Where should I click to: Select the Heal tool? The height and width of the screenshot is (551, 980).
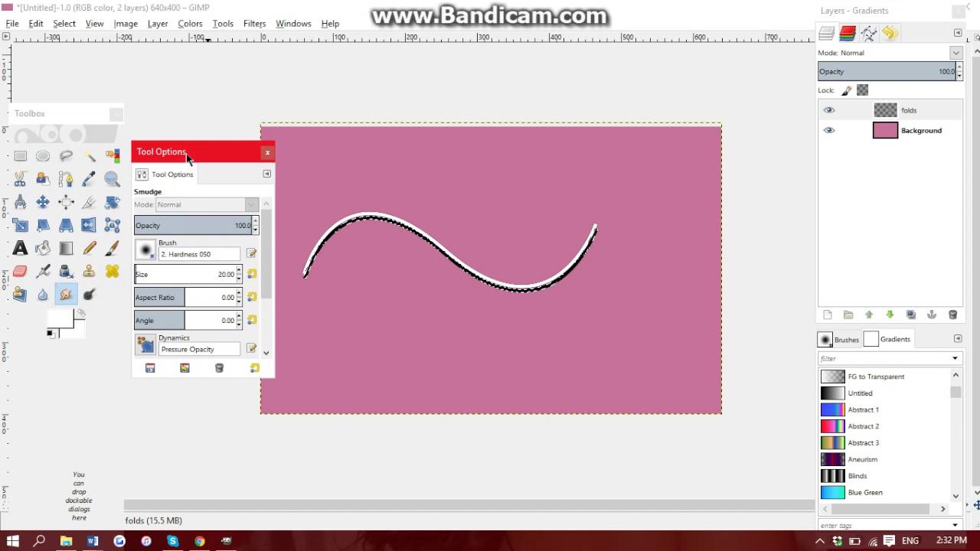[113, 271]
